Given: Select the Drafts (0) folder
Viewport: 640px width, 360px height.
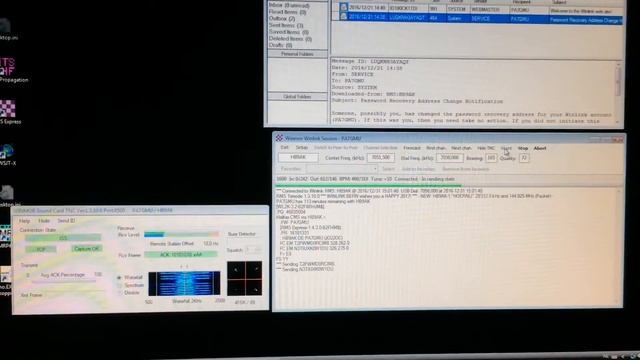Looking at the screenshot, I should 280,45.
